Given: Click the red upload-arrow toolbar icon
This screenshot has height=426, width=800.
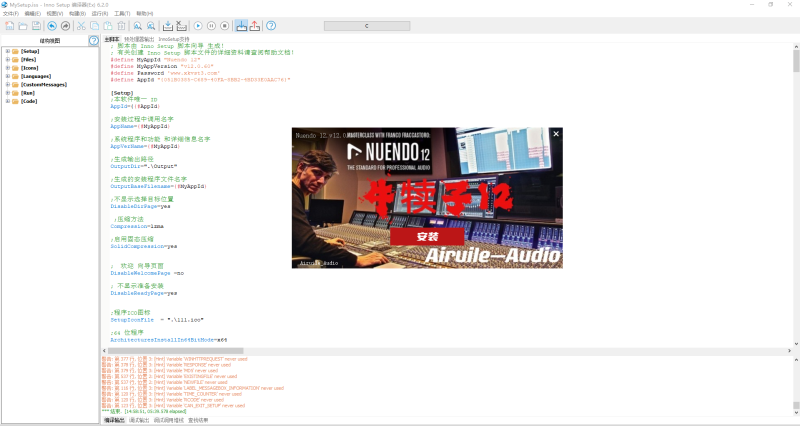Looking at the screenshot, I should click(255, 26).
